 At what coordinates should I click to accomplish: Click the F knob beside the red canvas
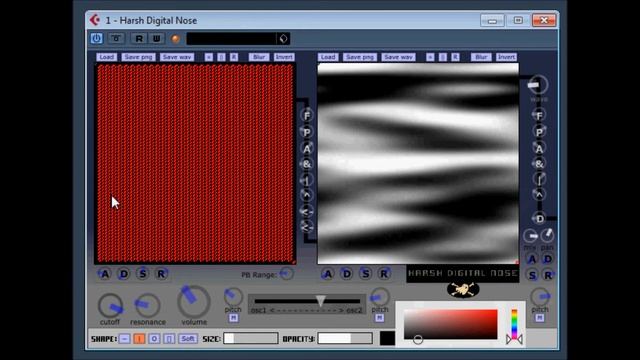pyautogui.click(x=307, y=116)
